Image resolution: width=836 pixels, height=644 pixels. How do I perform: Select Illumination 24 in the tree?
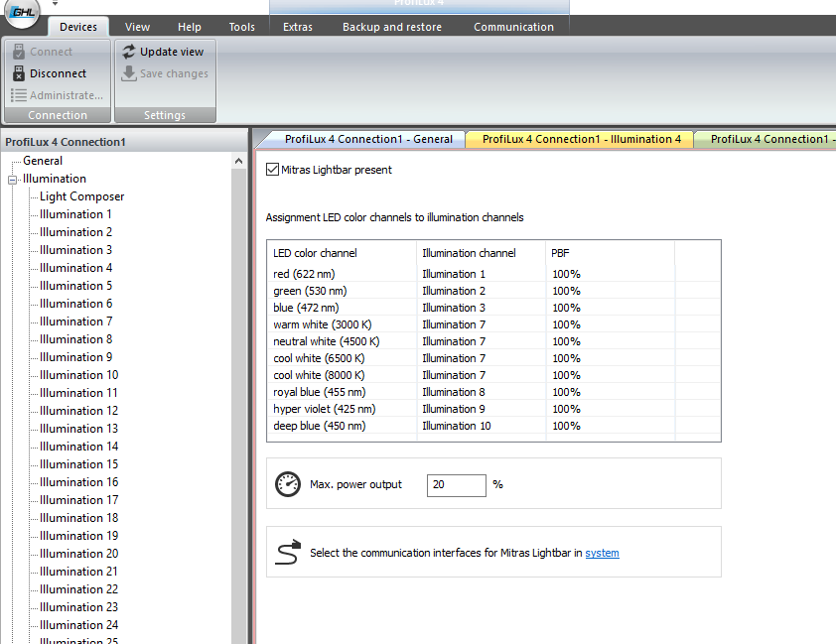coord(78,625)
